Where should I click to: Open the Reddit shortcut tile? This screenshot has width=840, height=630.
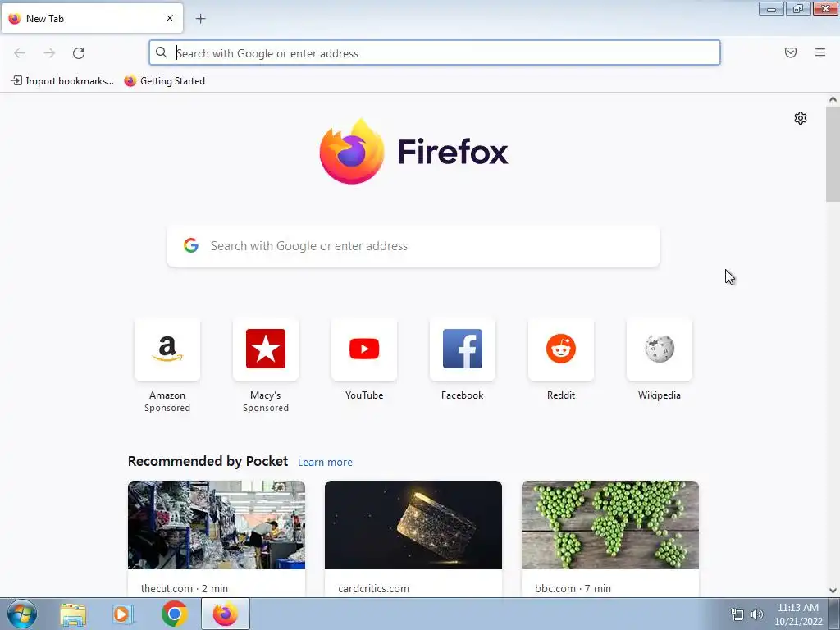561,349
